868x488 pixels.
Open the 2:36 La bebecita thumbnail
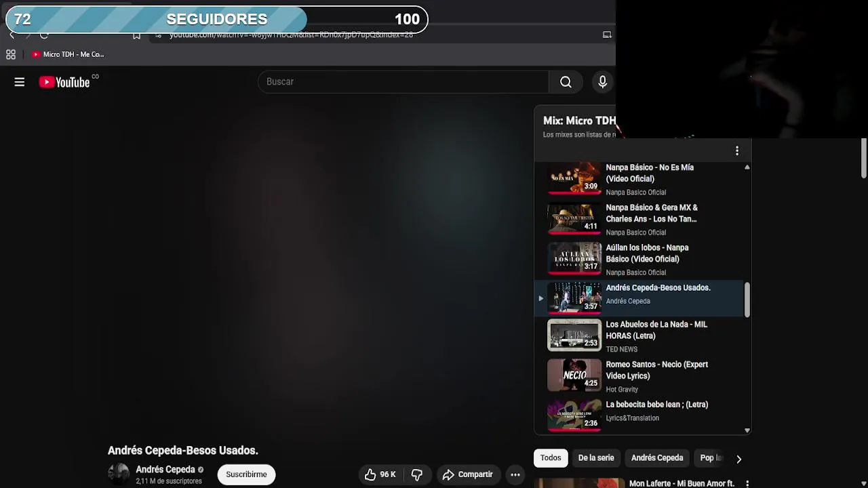[574, 415]
